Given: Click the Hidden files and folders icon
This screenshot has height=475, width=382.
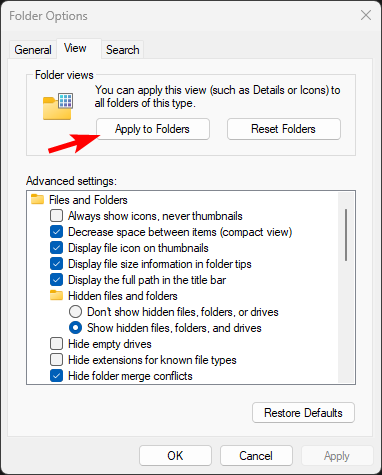Looking at the screenshot, I should point(56,295).
